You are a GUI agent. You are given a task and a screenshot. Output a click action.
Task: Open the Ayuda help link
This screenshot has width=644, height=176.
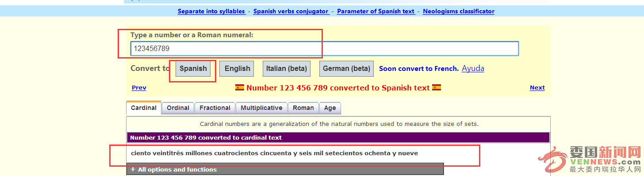click(473, 68)
